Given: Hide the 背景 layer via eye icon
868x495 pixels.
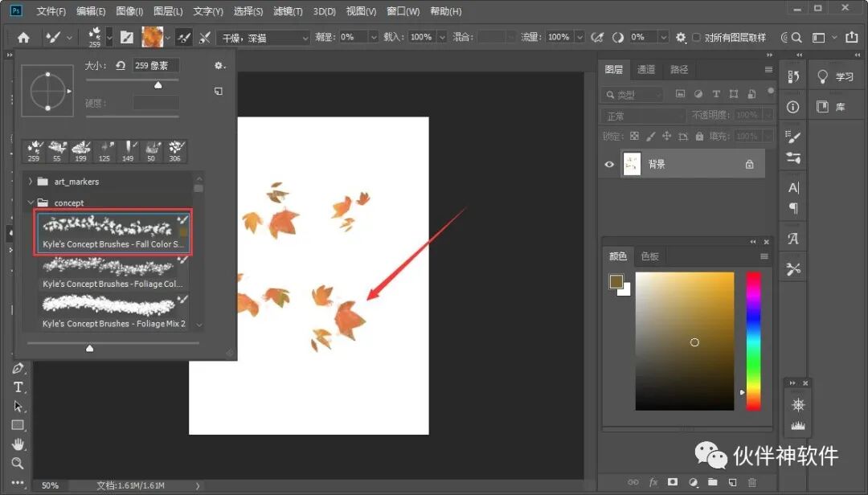Looking at the screenshot, I should (609, 164).
